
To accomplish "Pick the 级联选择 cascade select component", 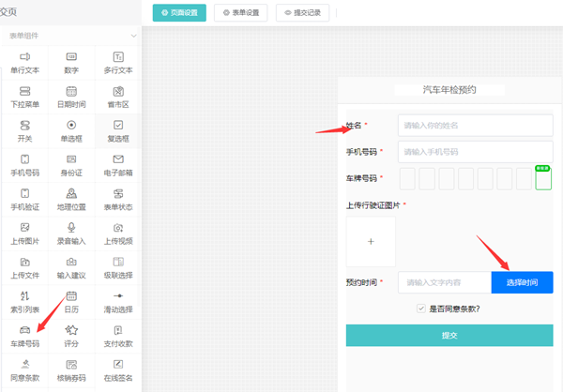I will (118, 268).
